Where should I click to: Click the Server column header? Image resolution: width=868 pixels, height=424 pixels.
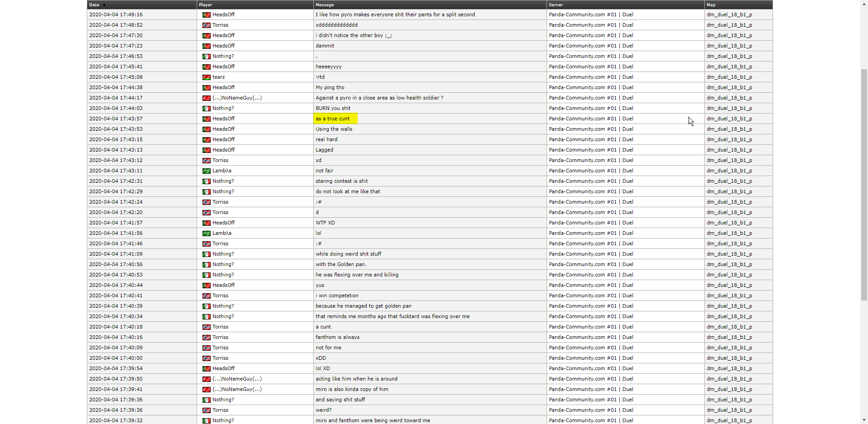pos(556,5)
